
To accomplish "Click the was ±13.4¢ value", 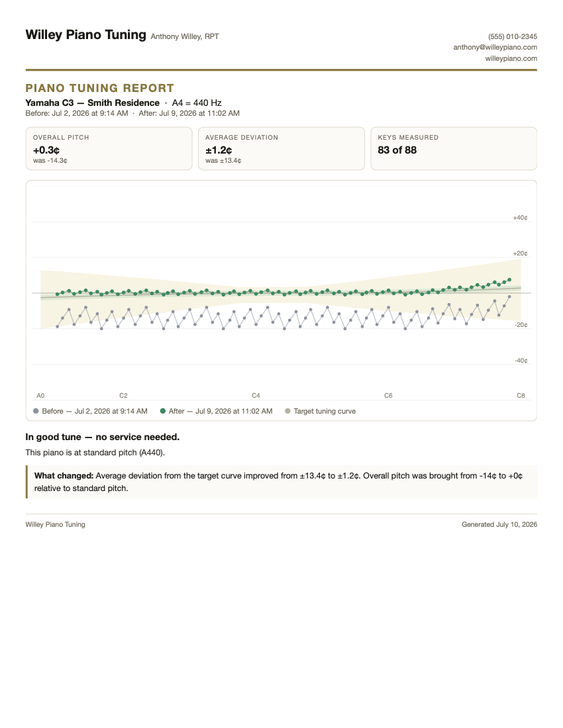I will [223, 161].
